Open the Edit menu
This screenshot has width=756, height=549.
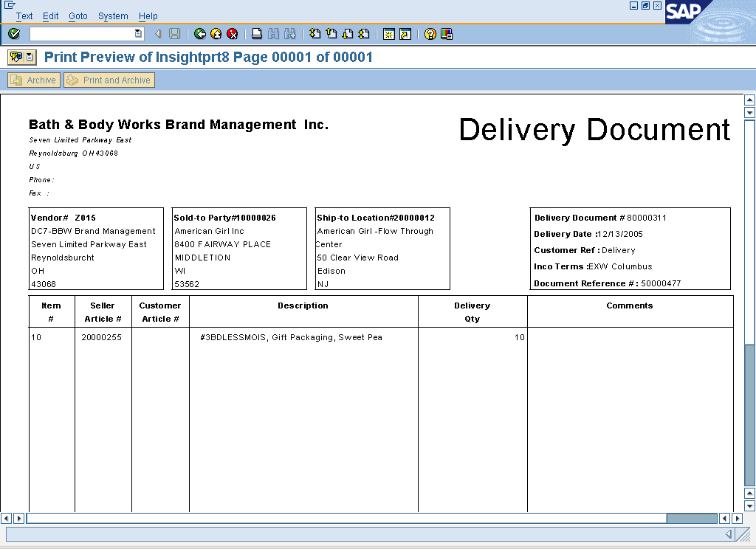point(51,16)
